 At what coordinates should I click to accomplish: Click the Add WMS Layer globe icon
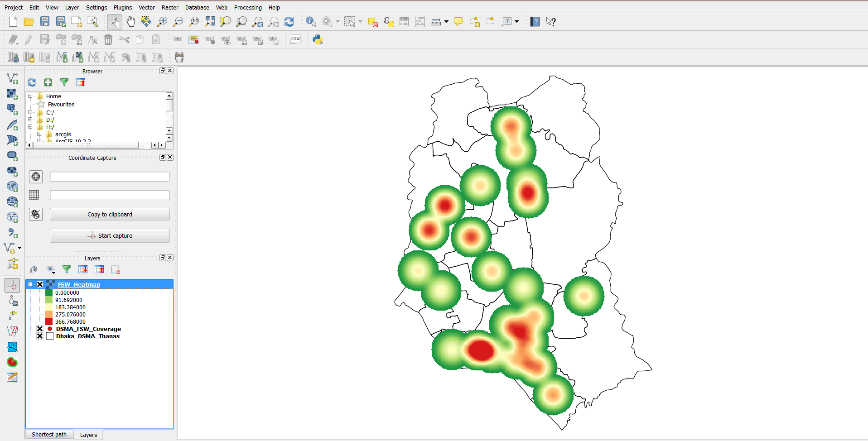[x=12, y=186]
